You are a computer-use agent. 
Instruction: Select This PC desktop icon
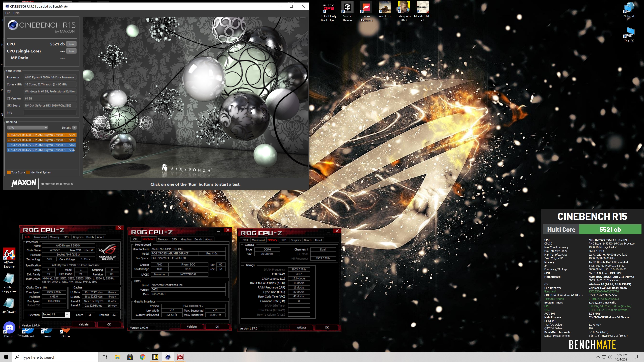629,35
